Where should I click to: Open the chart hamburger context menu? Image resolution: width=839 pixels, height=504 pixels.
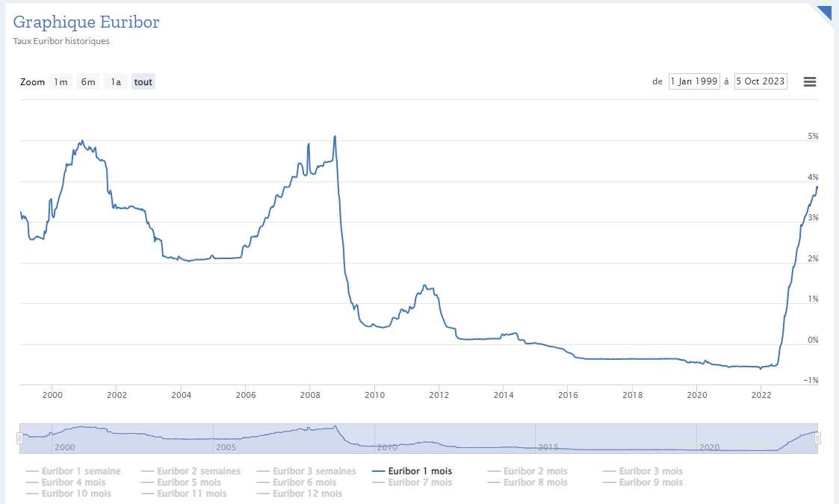810,82
